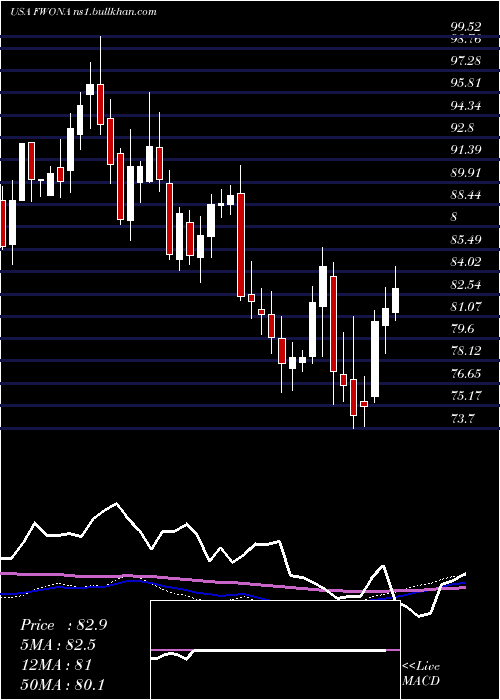The width and height of the screenshot is (500, 700).
Task: Click the '50MA : 80.1' readout
Action: pyautogui.click(x=62, y=684)
